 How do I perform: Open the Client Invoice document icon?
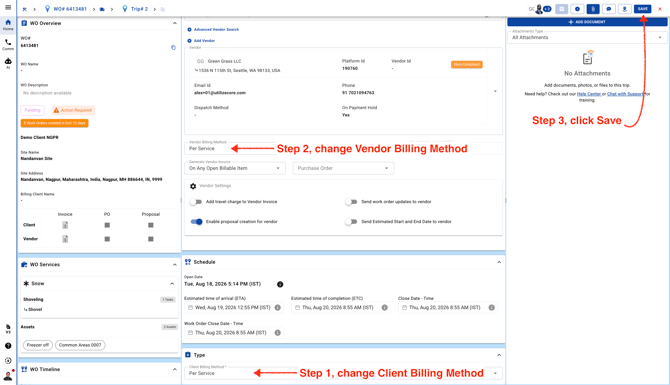[65, 225]
